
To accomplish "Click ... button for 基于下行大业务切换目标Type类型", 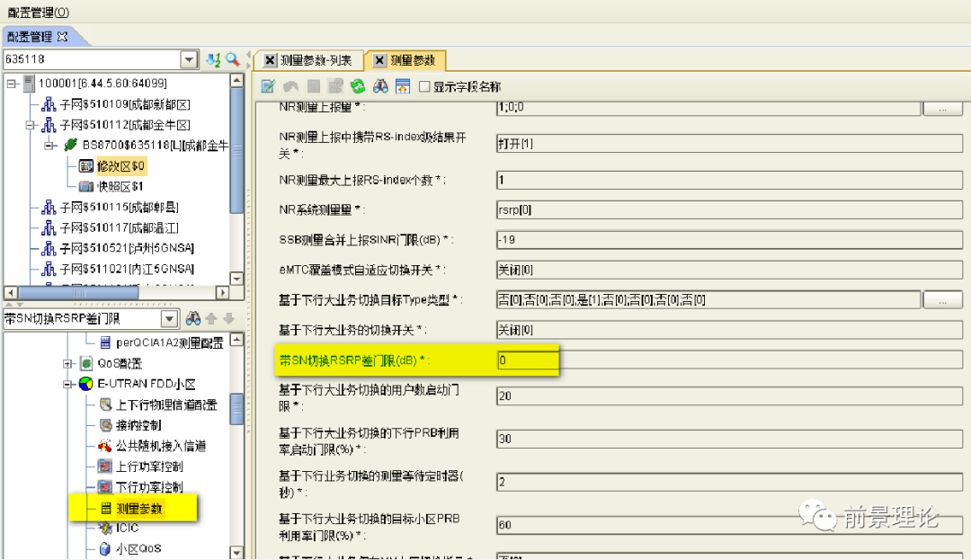I will tap(943, 299).
